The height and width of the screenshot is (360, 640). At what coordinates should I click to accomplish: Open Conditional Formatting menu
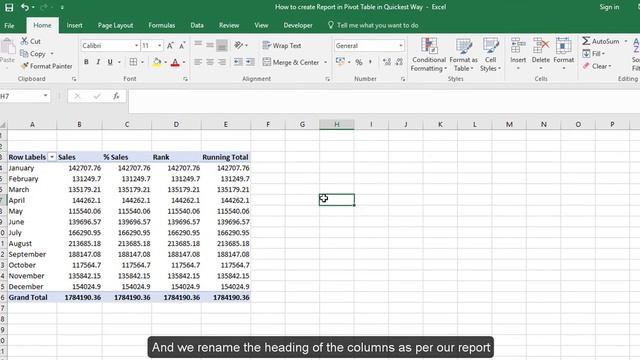point(429,54)
